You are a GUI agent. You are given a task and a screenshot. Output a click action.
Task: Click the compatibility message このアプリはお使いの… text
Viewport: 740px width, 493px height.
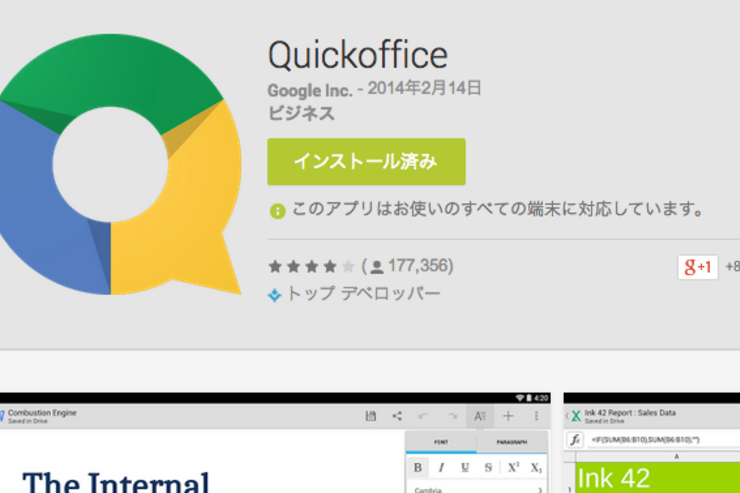(x=498, y=209)
